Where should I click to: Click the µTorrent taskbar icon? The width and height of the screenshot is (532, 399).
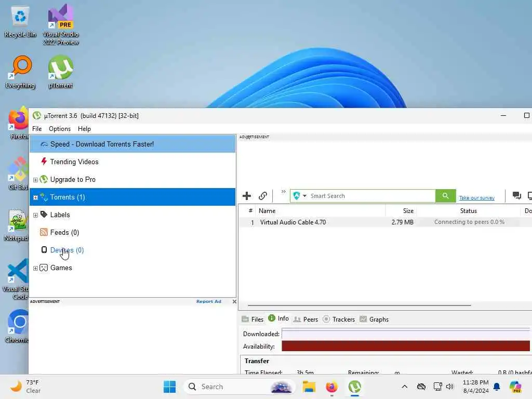click(x=354, y=387)
